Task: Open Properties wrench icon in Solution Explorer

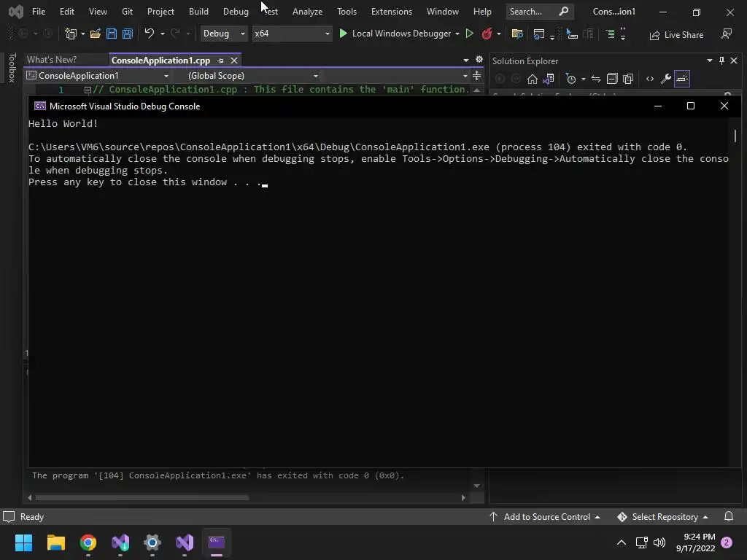Action: click(666, 79)
